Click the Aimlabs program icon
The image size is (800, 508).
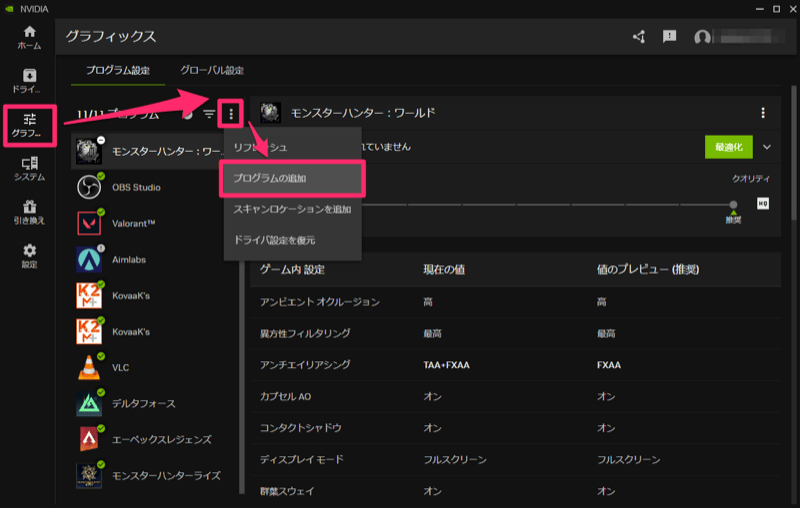89,260
